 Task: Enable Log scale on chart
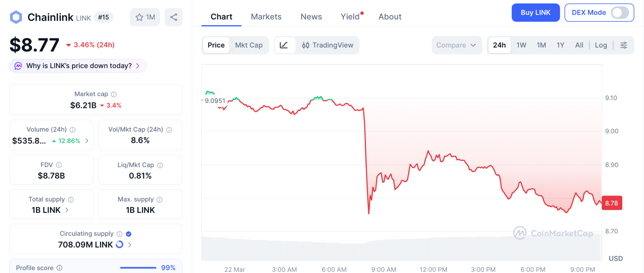click(x=601, y=45)
